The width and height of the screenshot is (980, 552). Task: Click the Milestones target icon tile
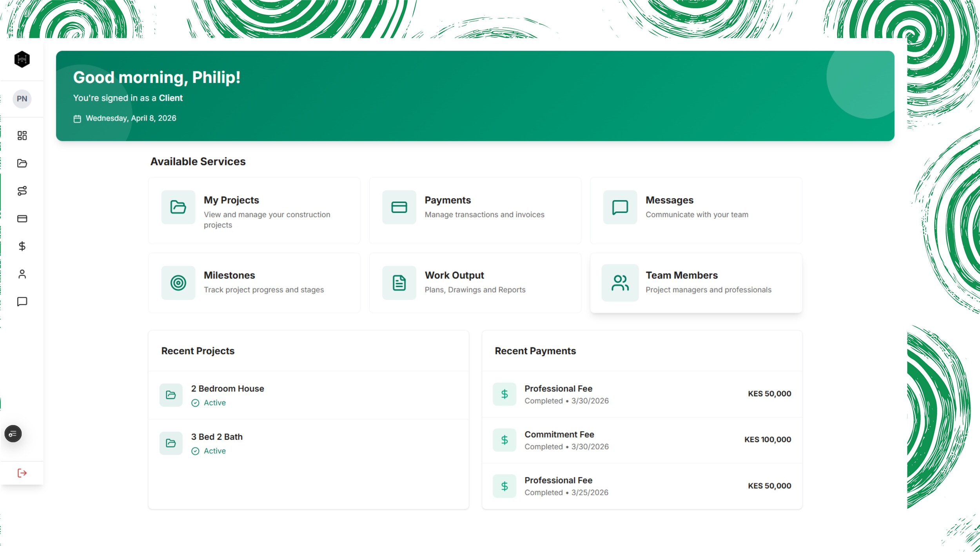tap(178, 283)
